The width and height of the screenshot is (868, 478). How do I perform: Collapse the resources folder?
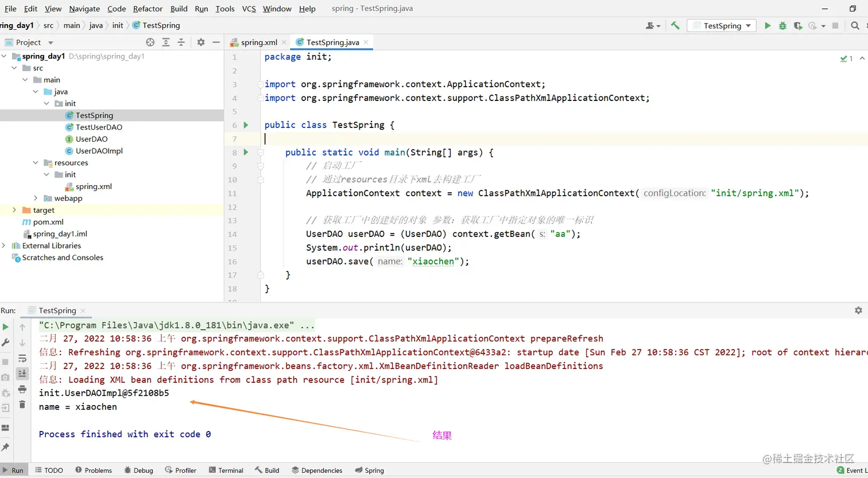pos(36,162)
